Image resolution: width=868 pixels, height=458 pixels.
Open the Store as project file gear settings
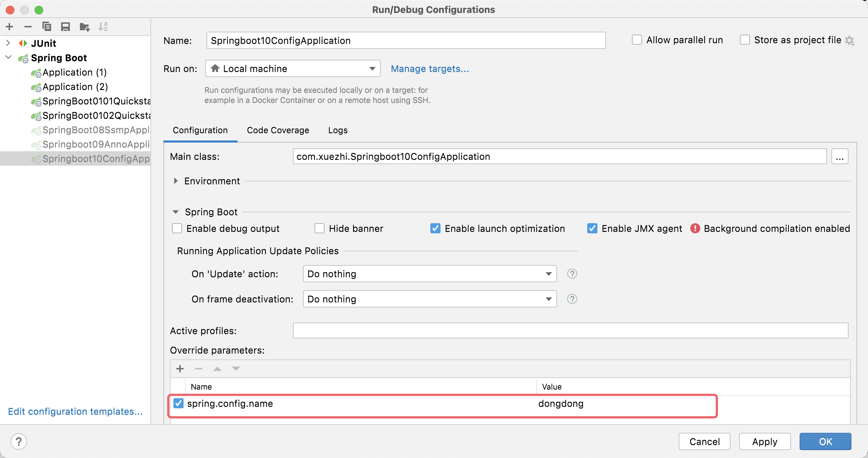point(850,40)
